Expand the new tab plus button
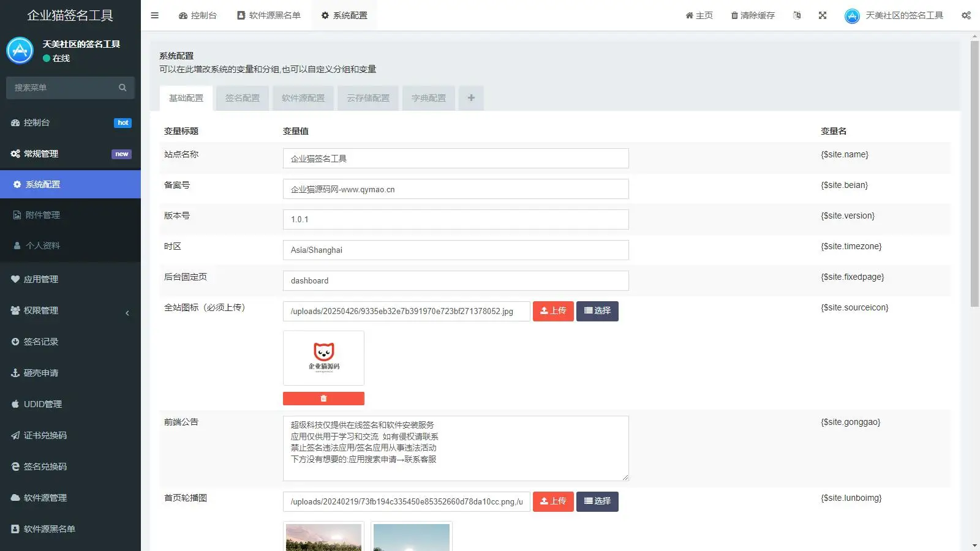The height and width of the screenshot is (551, 980). [x=470, y=98]
